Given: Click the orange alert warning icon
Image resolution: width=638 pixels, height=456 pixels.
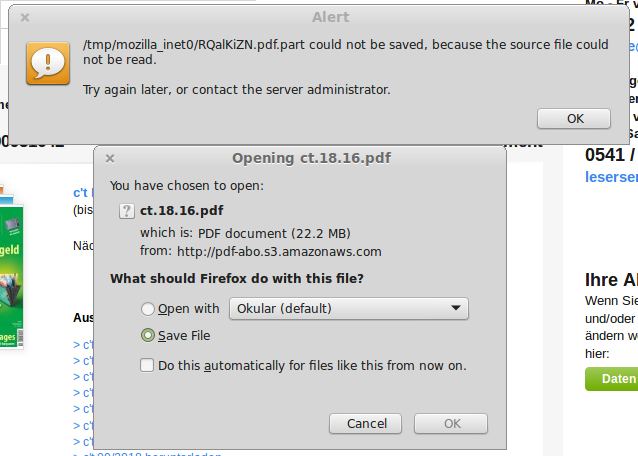Looking at the screenshot, I should (x=48, y=63).
